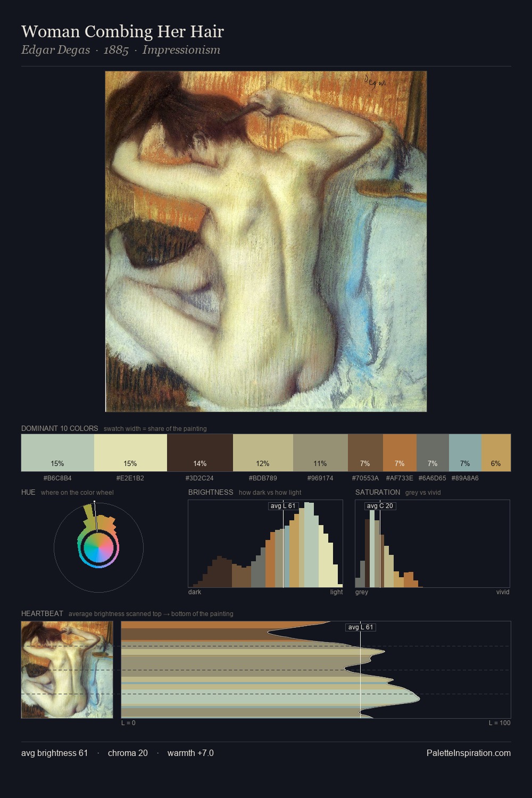Click the "vivid" axis label under Saturation
This screenshot has width=532, height=798.
tap(503, 592)
